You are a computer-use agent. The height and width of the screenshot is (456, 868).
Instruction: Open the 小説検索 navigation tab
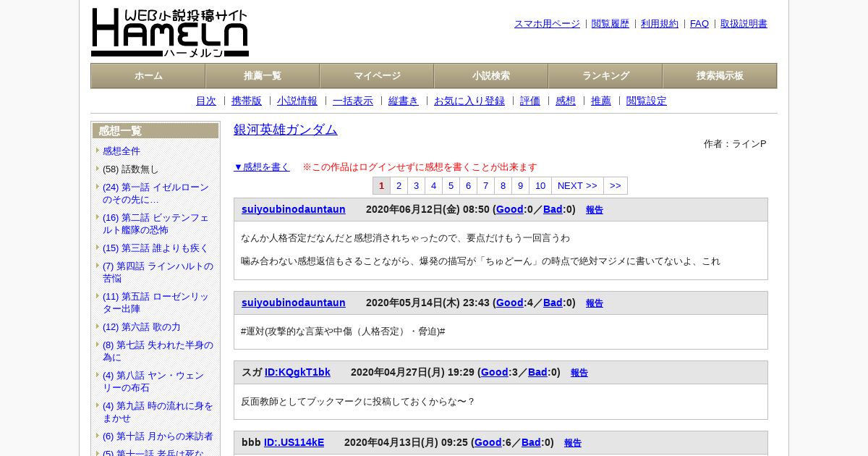pos(491,76)
